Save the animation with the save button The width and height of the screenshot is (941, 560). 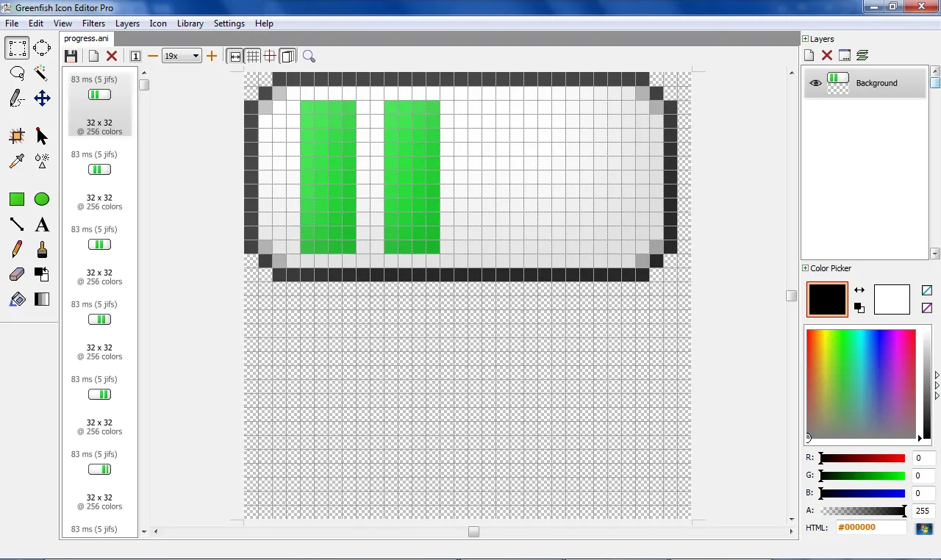(71, 56)
